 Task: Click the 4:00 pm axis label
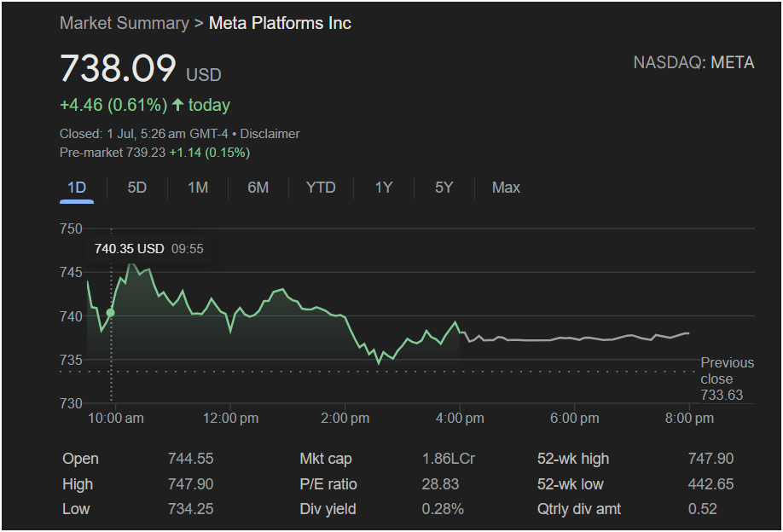coord(460,419)
